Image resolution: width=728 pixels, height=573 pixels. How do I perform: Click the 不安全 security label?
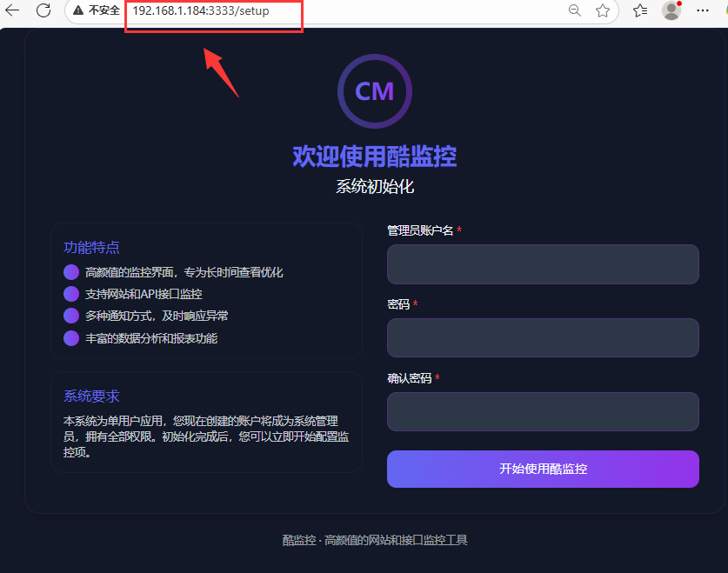click(x=104, y=10)
